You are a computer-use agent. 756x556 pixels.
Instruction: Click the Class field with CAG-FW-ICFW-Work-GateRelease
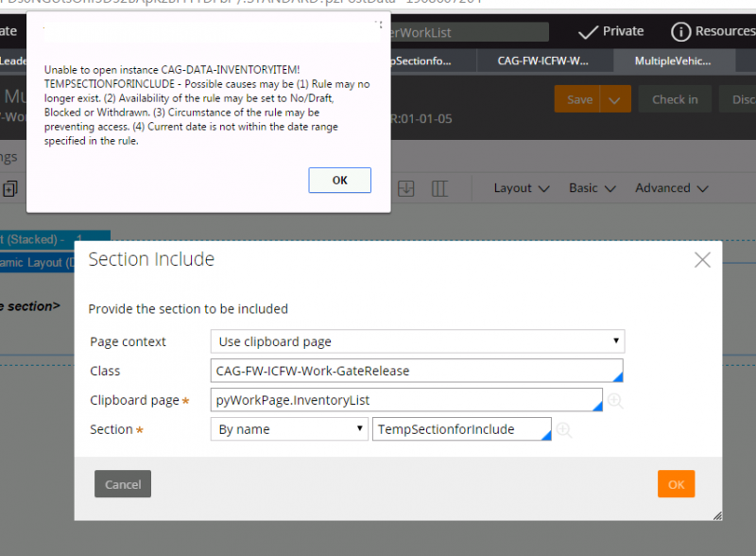pos(417,371)
